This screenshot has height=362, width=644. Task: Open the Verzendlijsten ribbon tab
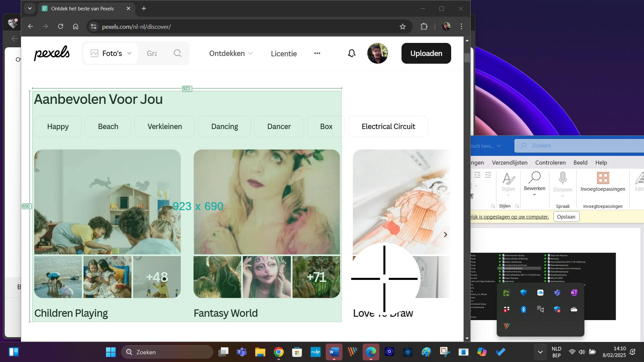coord(509,163)
